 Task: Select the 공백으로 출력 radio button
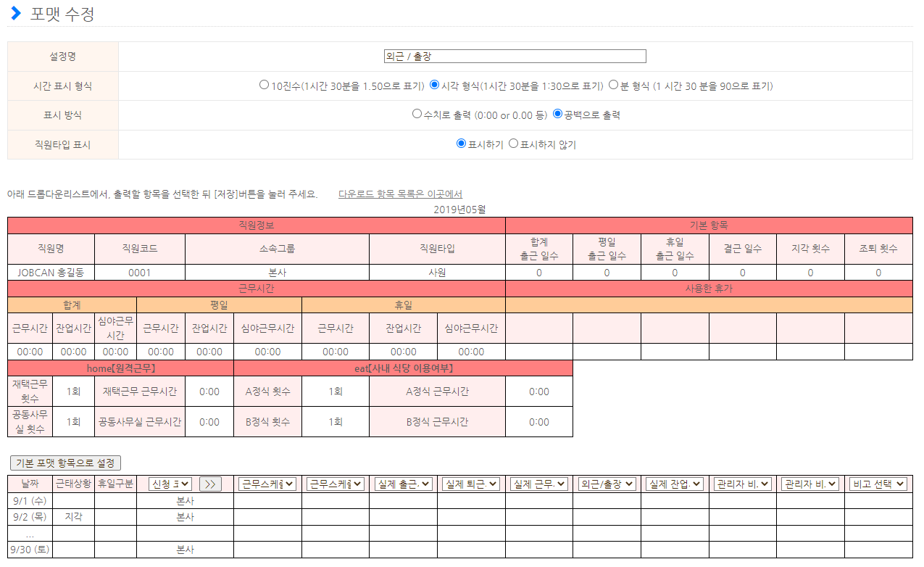point(558,114)
